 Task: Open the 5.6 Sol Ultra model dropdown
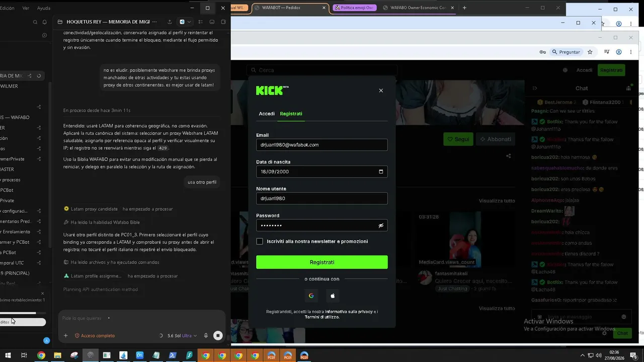183,335
